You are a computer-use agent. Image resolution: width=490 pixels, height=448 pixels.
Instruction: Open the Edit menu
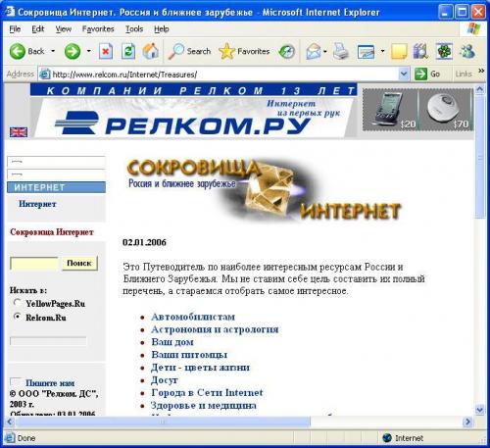[38, 29]
